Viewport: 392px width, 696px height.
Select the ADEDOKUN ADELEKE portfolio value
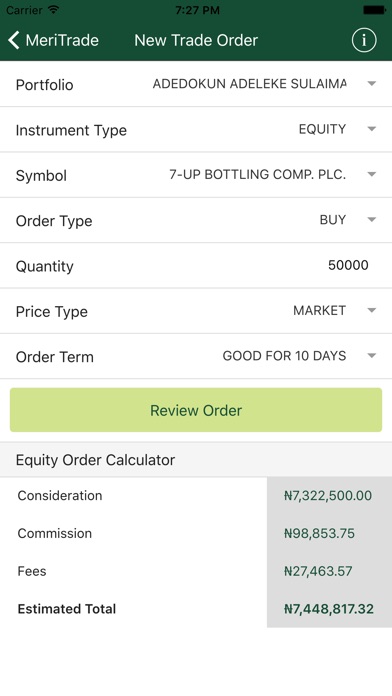pyautogui.click(x=249, y=83)
